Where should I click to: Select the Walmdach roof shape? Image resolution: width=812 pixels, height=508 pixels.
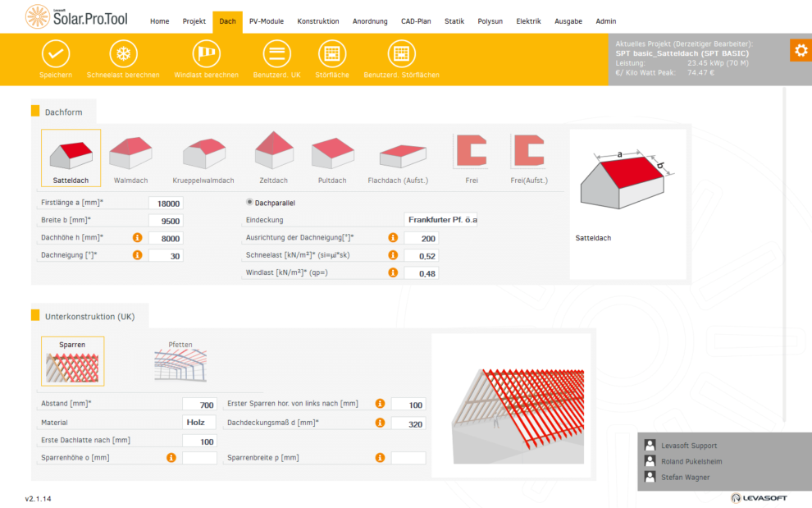(130, 157)
